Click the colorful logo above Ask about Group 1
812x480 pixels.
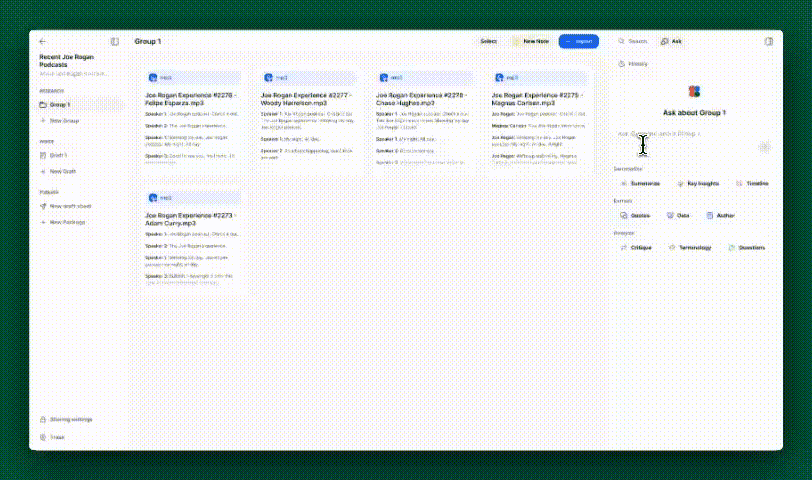(x=694, y=92)
